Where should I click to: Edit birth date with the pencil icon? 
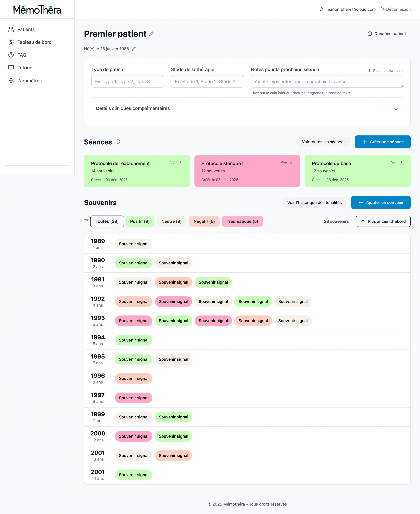pos(134,49)
